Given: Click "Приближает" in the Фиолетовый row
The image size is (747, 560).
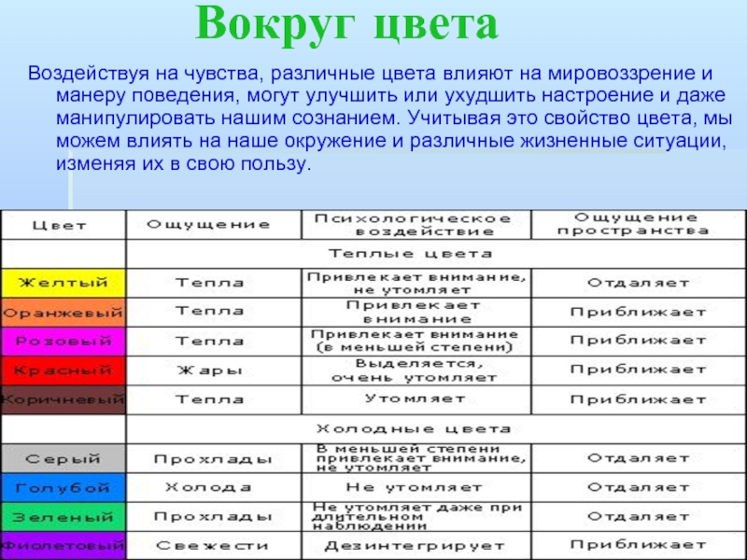Looking at the screenshot, I should click(639, 545).
